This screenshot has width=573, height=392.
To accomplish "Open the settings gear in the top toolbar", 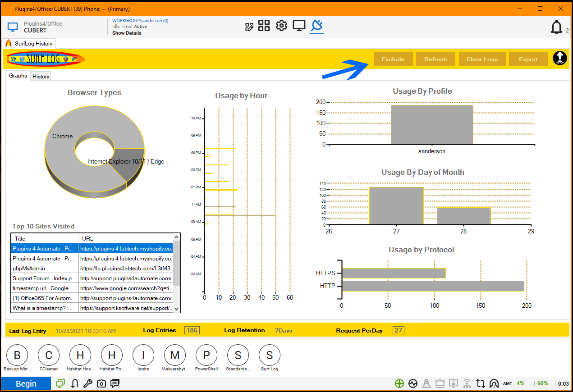I will (282, 26).
